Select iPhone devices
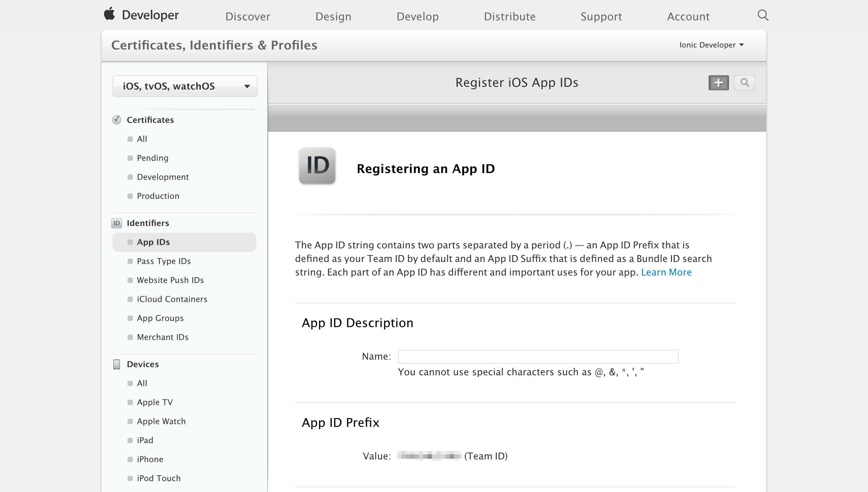 coord(150,459)
